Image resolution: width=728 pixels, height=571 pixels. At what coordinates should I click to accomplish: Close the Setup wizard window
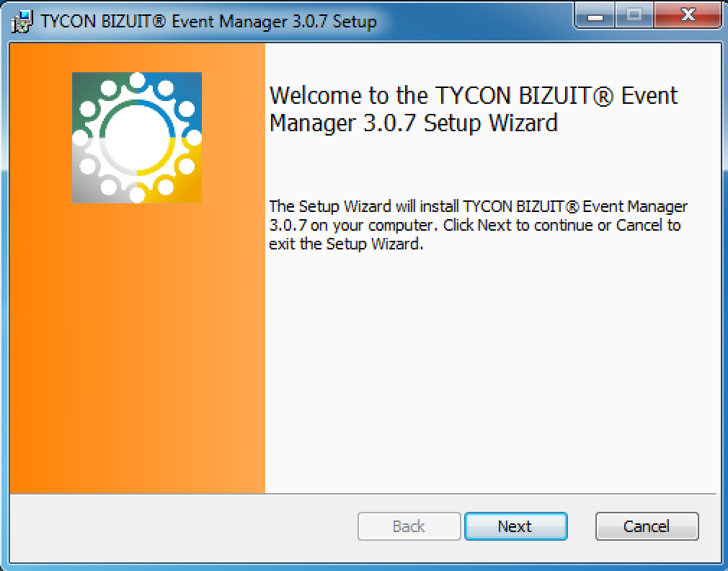click(x=688, y=16)
